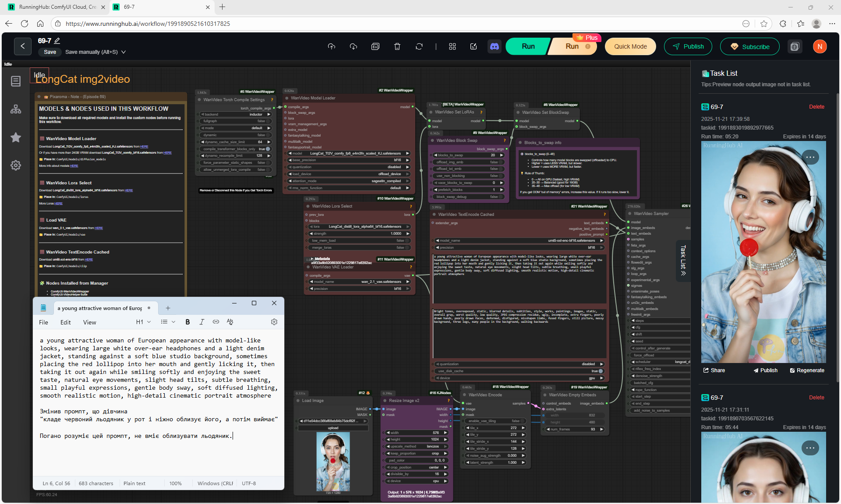Screen dimensions: 841x504
Task: Click the download cloud icon
Action: coord(353,46)
